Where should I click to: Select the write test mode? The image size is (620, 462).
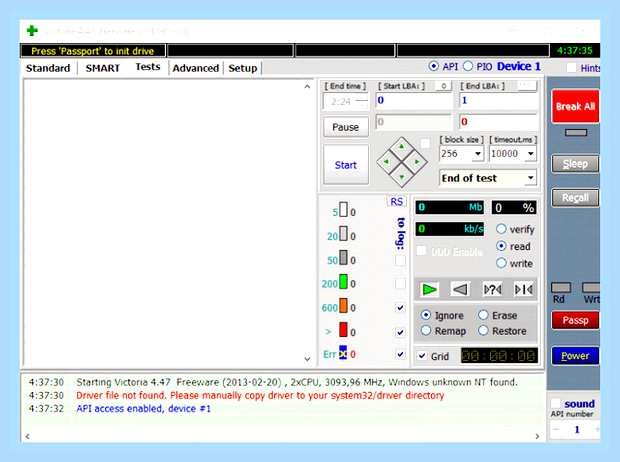[x=501, y=263]
